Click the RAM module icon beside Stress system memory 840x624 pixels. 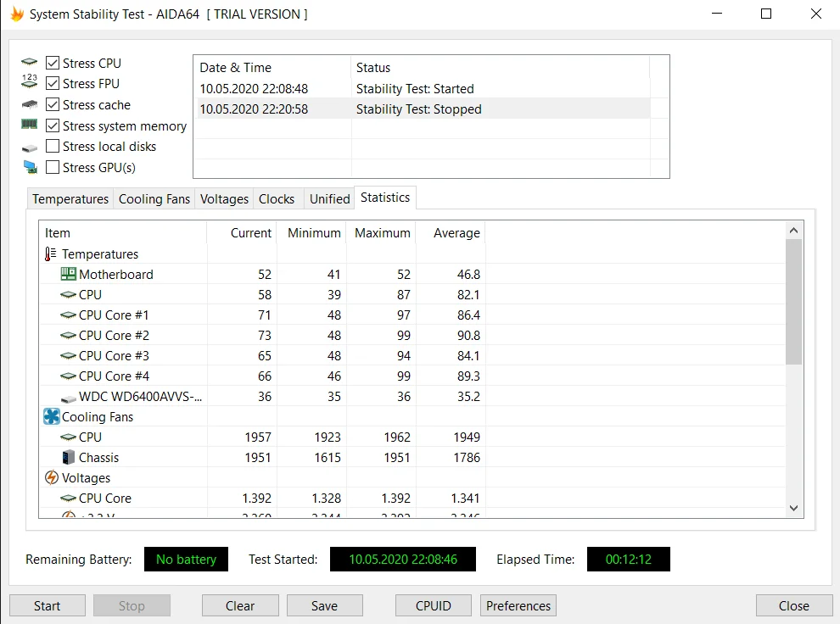pos(30,124)
